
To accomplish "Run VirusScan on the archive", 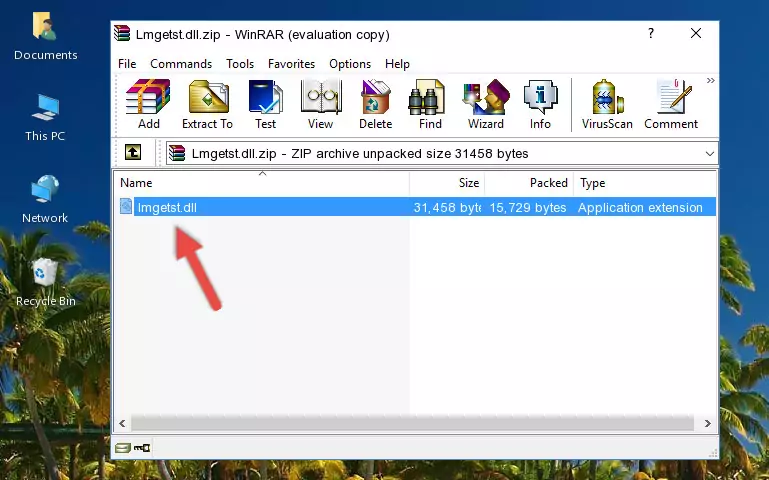I will pos(607,104).
